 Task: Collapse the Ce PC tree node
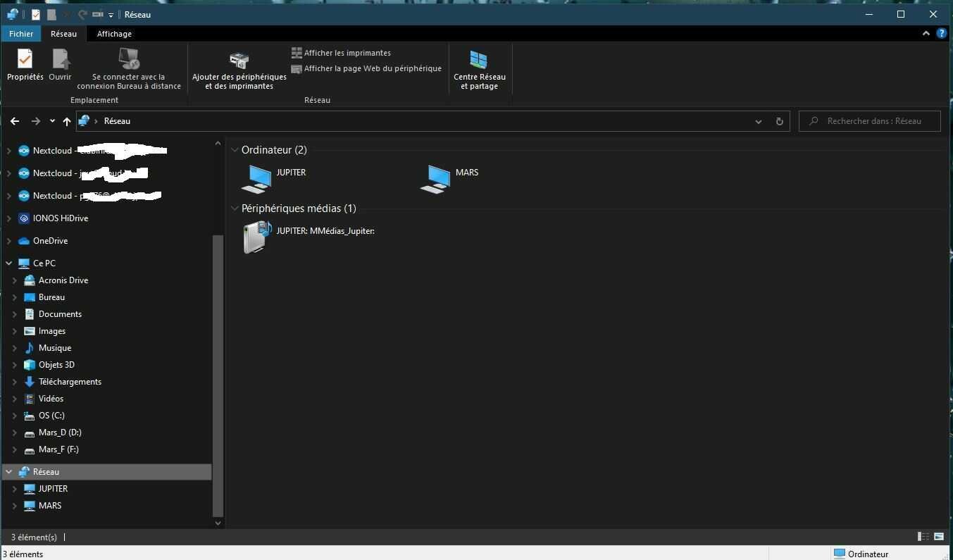9,263
